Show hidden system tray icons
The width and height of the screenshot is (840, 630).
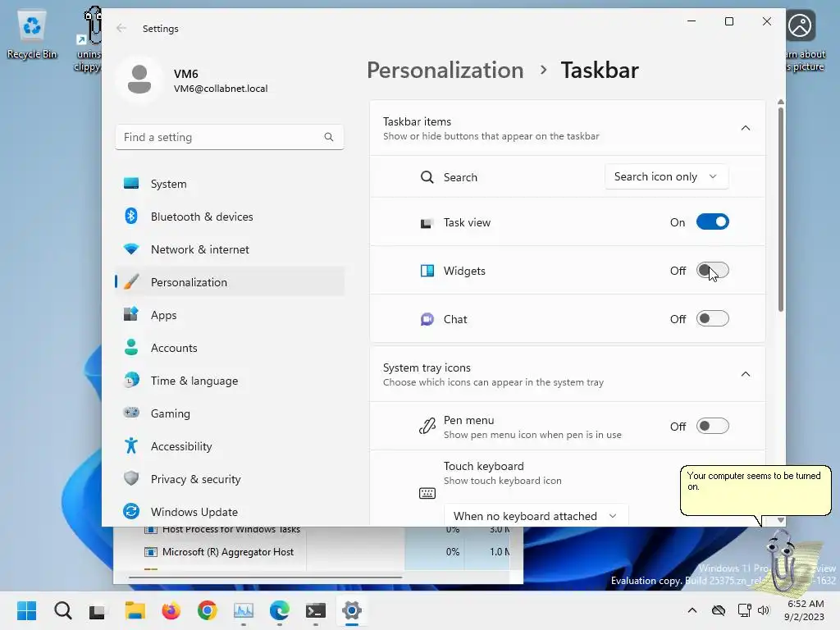click(692, 610)
